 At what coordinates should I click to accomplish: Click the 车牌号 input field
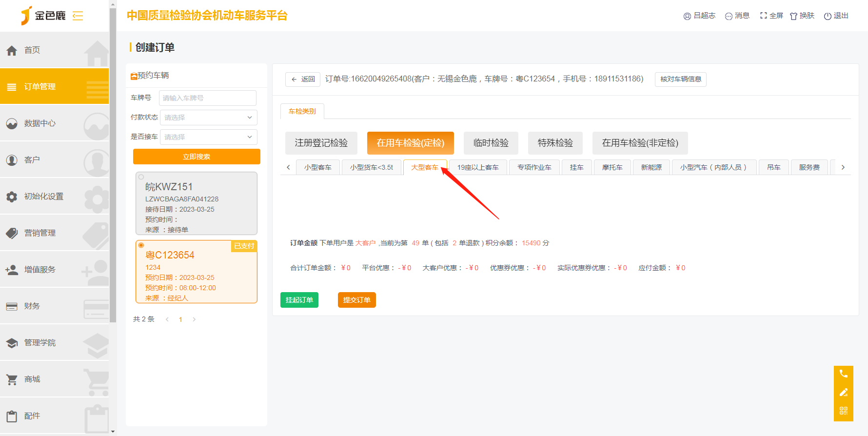(207, 98)
